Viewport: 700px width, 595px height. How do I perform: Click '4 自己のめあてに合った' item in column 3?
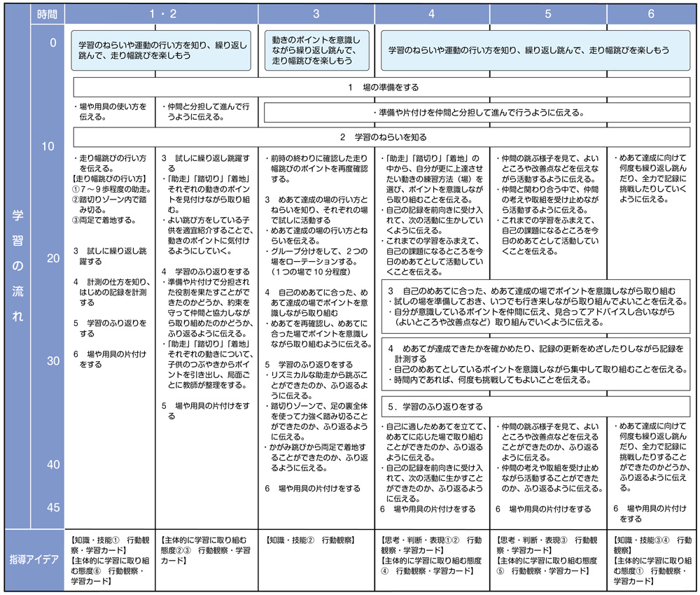click(316, 302)
